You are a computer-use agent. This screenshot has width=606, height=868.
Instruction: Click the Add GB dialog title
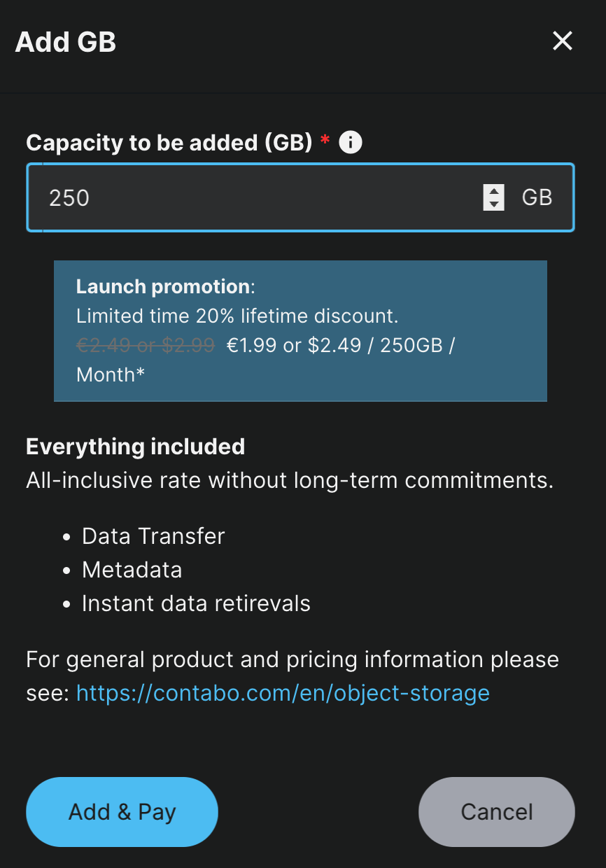click(x=66, y=42)
